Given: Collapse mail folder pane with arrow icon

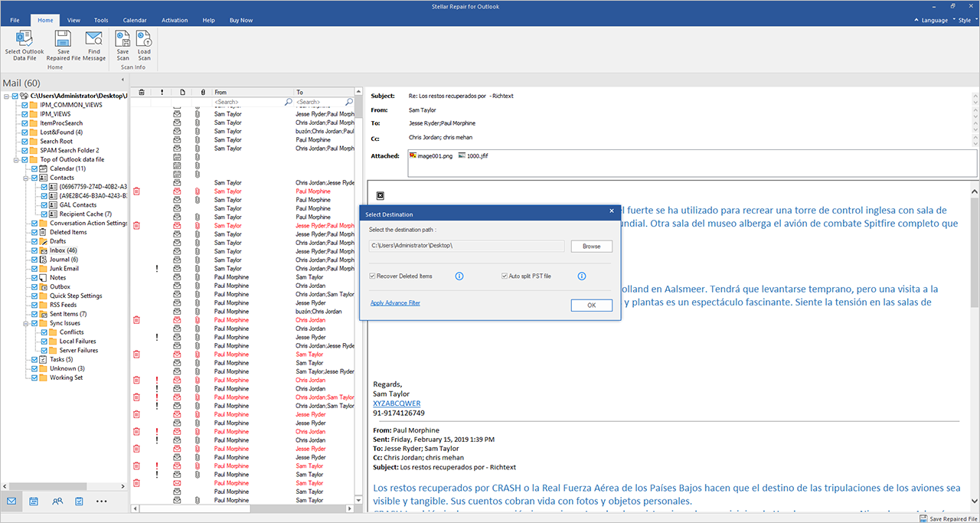Looking at the screenshot, I should coord(122,80).
